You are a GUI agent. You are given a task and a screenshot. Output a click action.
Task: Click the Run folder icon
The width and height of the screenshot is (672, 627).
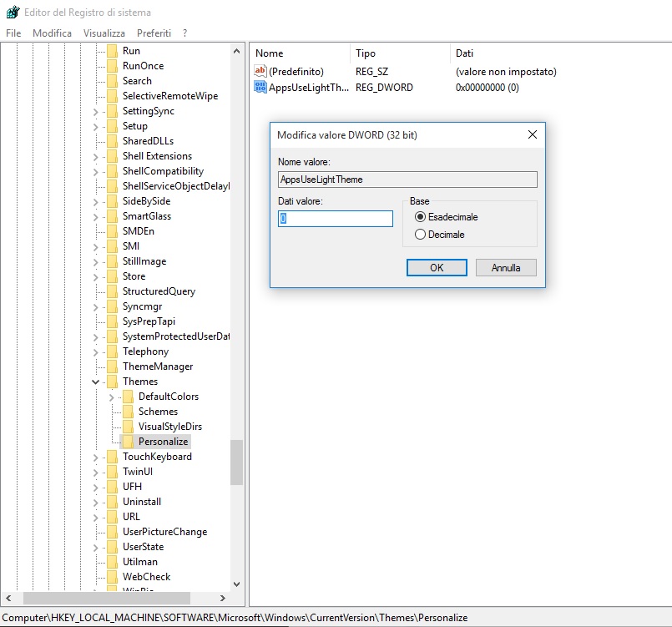click(x=113, y=51)
